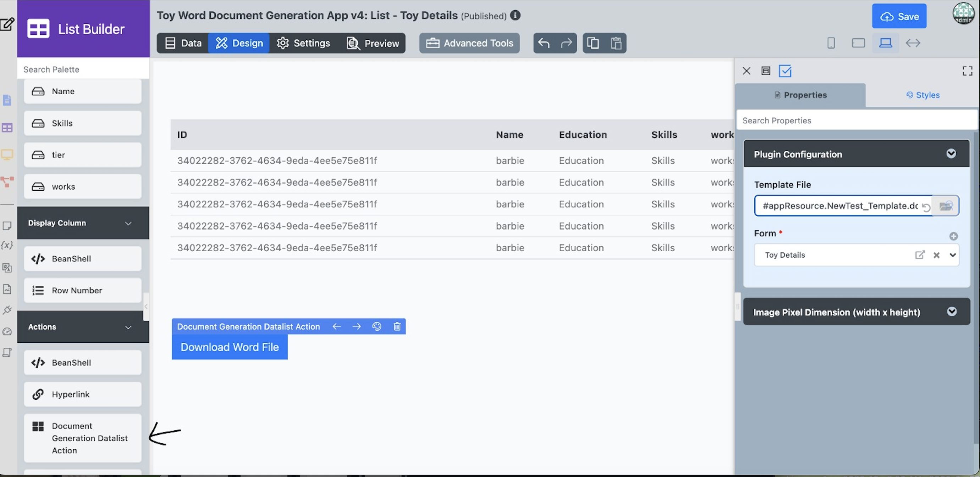
Task: Click the Download Word File button
Action: click(230, 347)
